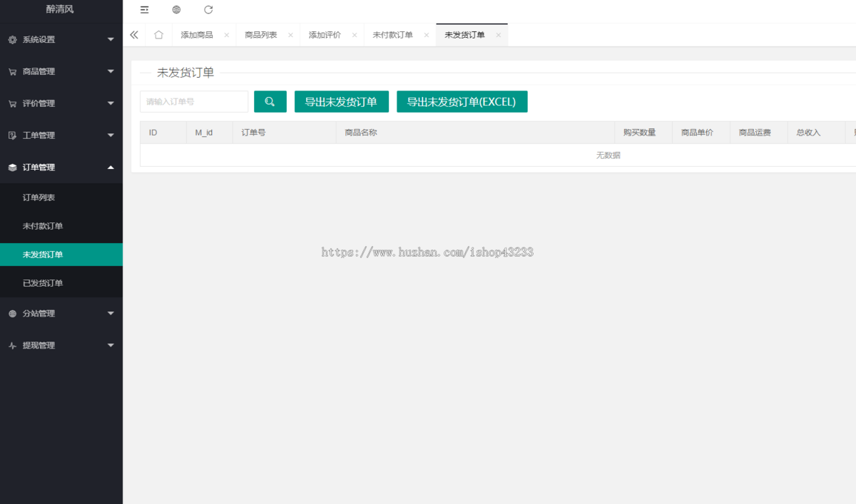Toggle the sidebar collapse menu icon

pyautogui.click(x=145, y=10)
